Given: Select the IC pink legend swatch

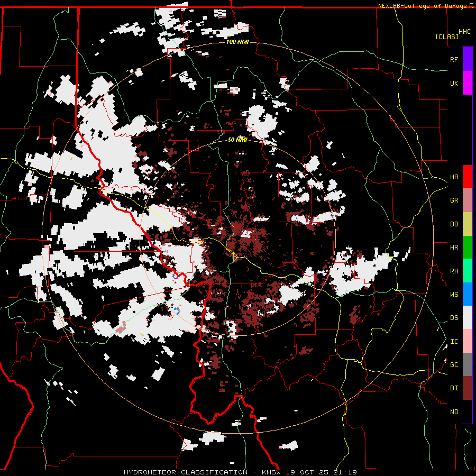Looking at the screenshot, I should click(x=467, y=341).
